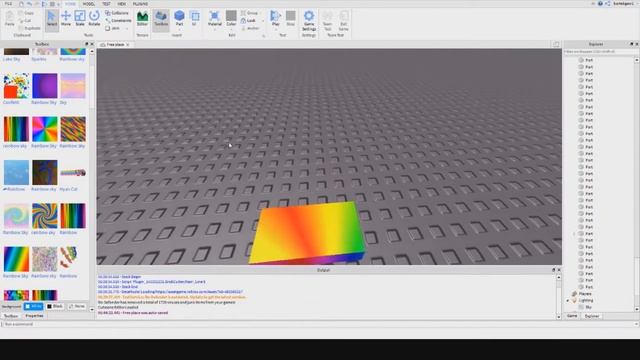Click the rainbow part in the viewport
640x360 pixels.
click(x=307, y=232)
